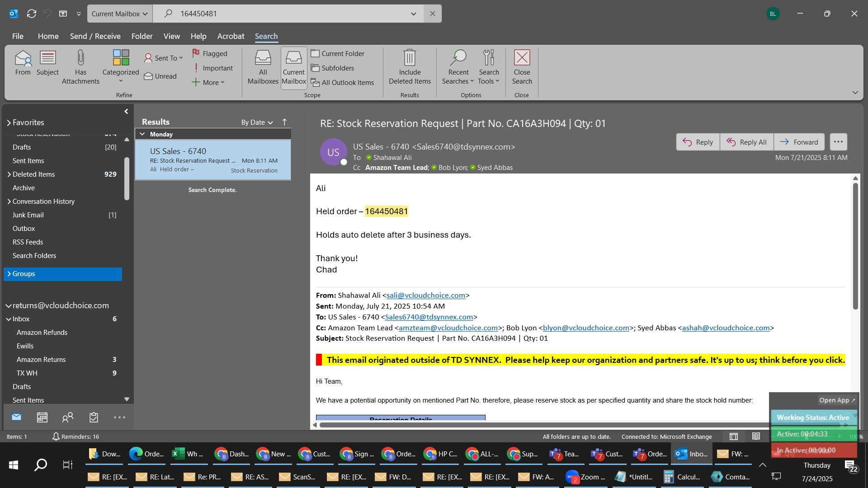Image resolution: width=868 pixels, height=488 pixels.
Task: Click the Reminders: 16 bell icon
Action: [56, 436]
